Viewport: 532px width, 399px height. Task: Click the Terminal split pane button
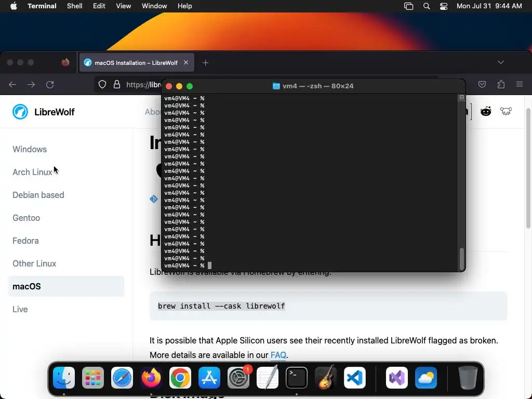[461, 98]
